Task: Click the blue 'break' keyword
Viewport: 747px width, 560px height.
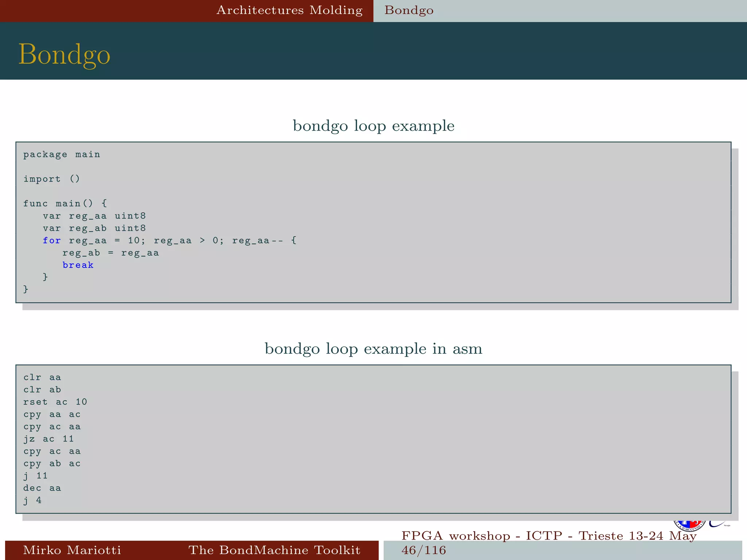Action: click(78, 265)
